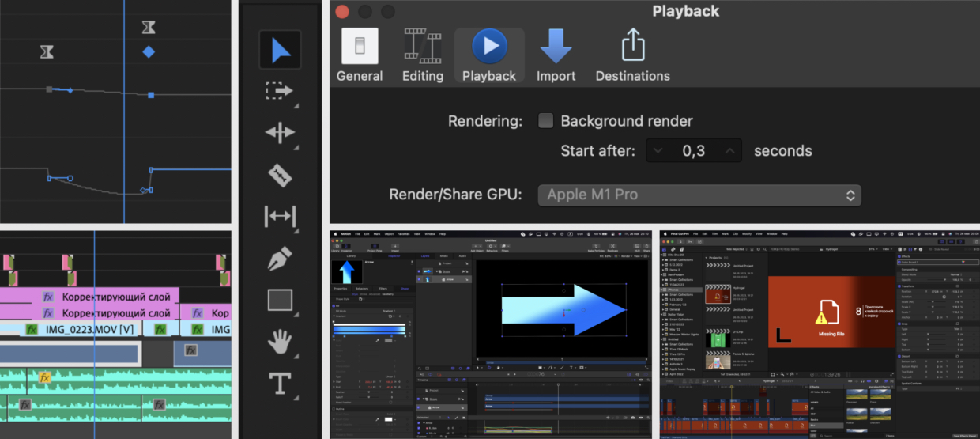Choose the Hand tool
980x439 pixels.
pyautogui.click(x=280, y=342)
